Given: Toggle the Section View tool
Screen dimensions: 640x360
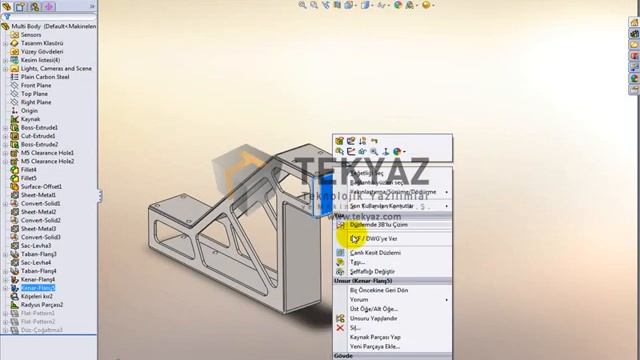Looking at the screenshot, I should (337, 5).
